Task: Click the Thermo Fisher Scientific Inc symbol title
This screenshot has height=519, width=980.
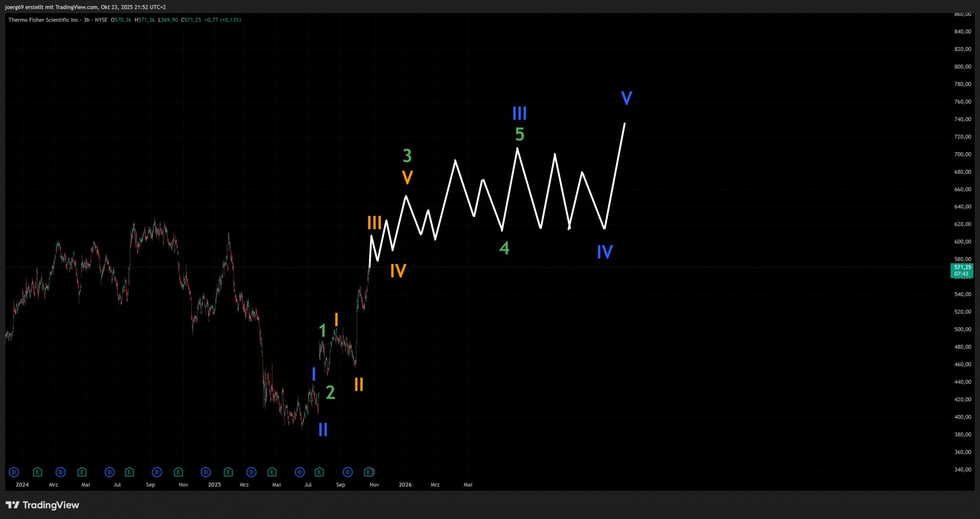Action: pos(43,20)
